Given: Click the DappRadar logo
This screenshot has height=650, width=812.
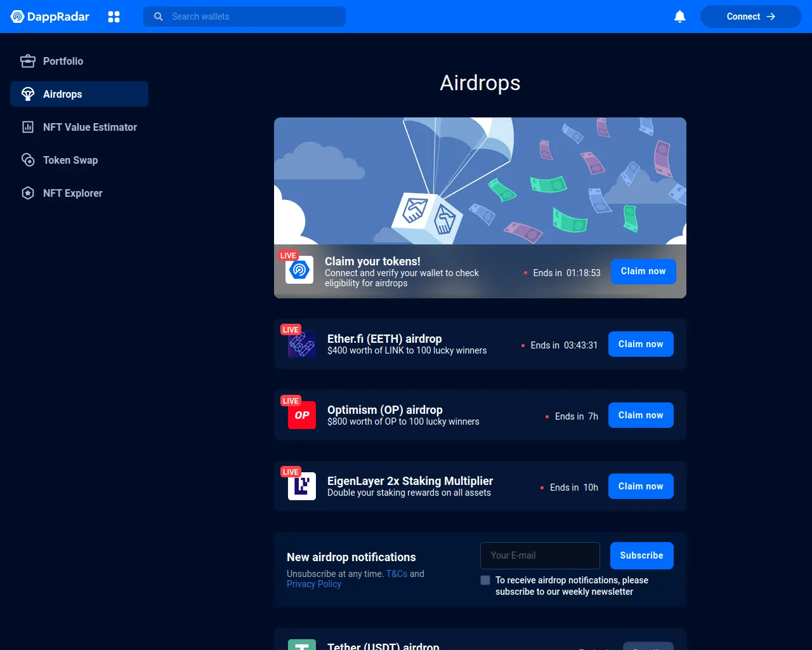Looking at the screenshot, I should click(50, 17).
